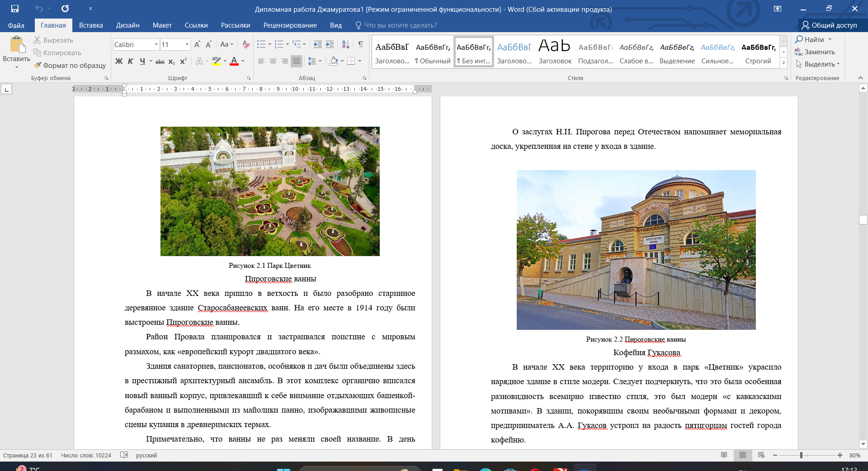Increase paragraph indent
The height and width of the screenshot is (471, 868).
(330, 44)
